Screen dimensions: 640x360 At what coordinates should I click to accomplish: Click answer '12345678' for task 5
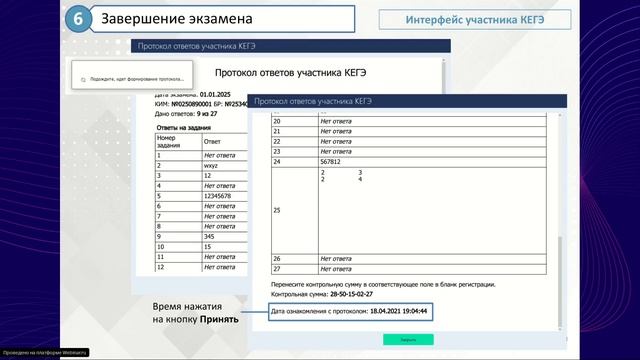(x=217, y=196)
